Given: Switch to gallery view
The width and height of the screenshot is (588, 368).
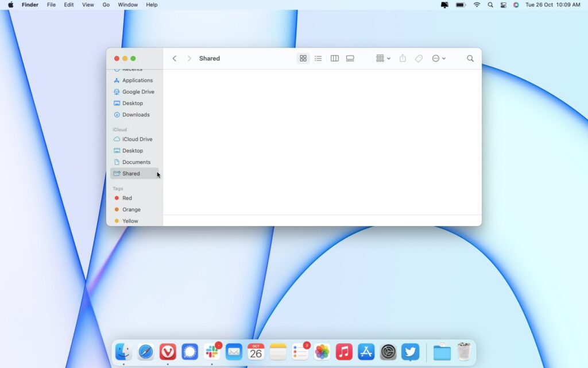Looking at the screenshot, I should click(350, 58).
